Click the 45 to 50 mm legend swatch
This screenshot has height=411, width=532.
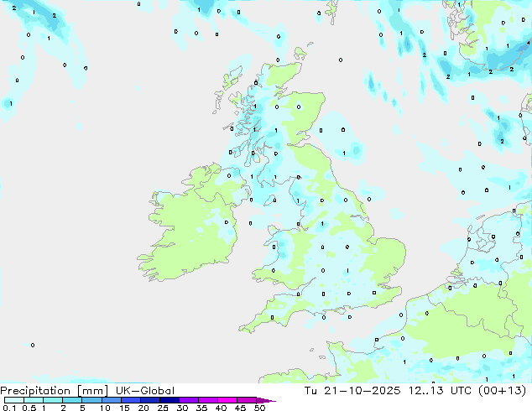click(x=247, y=400)
